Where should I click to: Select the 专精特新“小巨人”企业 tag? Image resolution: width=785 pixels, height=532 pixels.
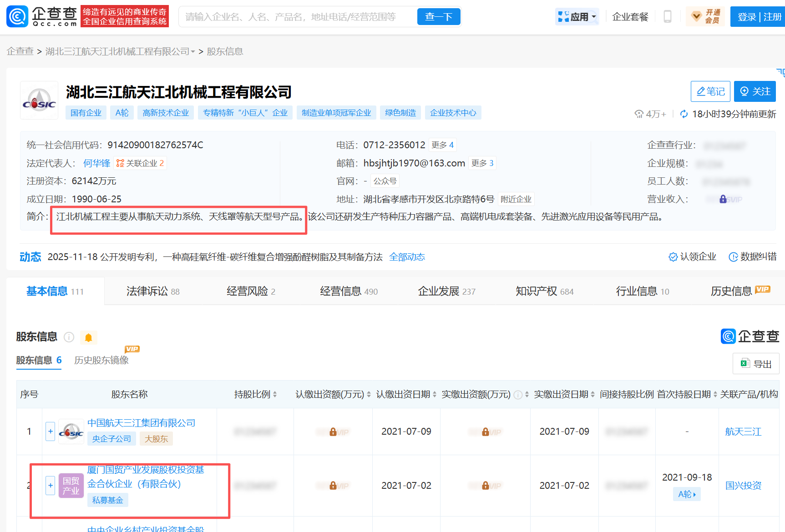click(245, 113)
